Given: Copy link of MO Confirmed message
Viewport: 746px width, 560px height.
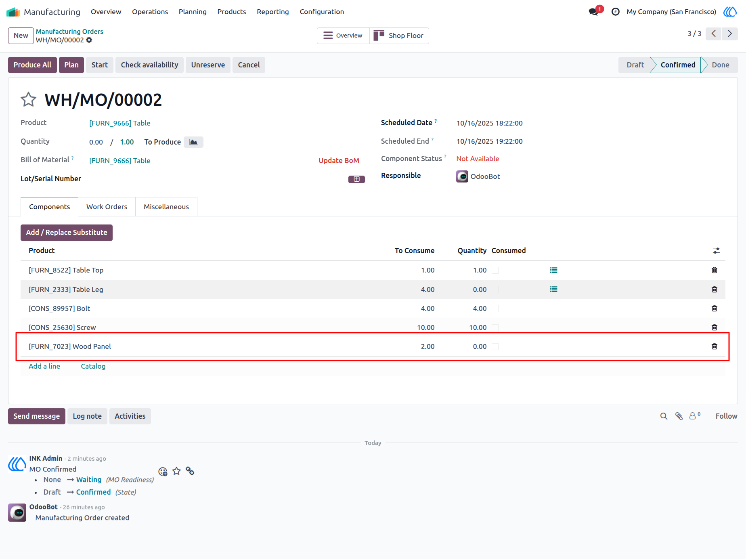Looking at the screenshot, I should coord(190,471).
